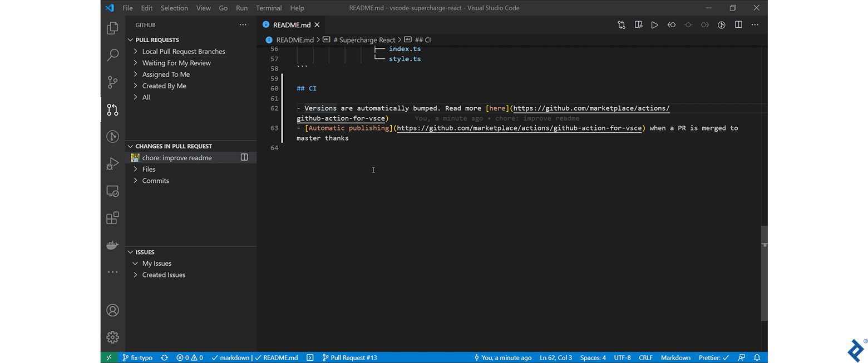868x363 pixels.
Task: Open the GitLens view in activity bar
Action: [112, 137]
